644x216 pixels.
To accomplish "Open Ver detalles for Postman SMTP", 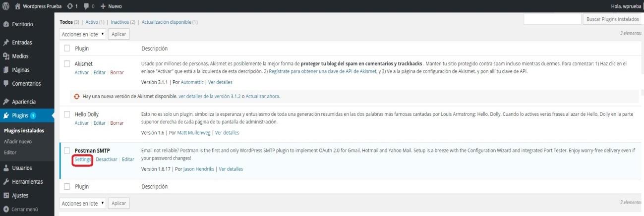I will click(231, 169).
